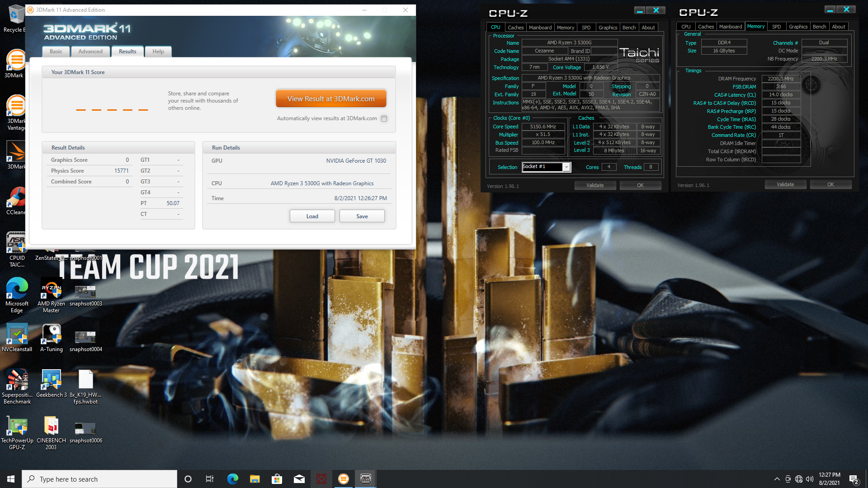Open the A-Tuning desktop shortcut

(x=51, y=338)
